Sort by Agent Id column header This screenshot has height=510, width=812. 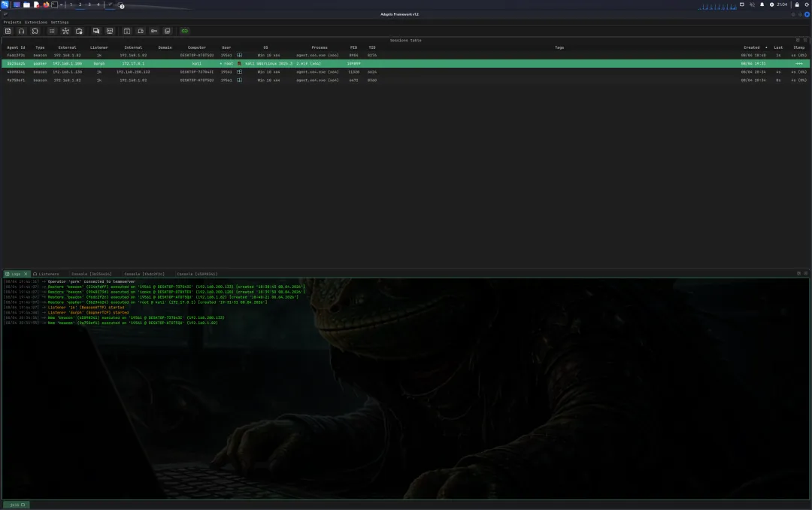click(16, 47)
